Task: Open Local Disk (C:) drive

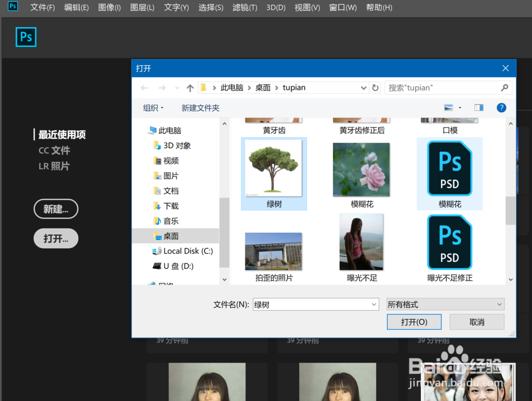Action: 182,251
